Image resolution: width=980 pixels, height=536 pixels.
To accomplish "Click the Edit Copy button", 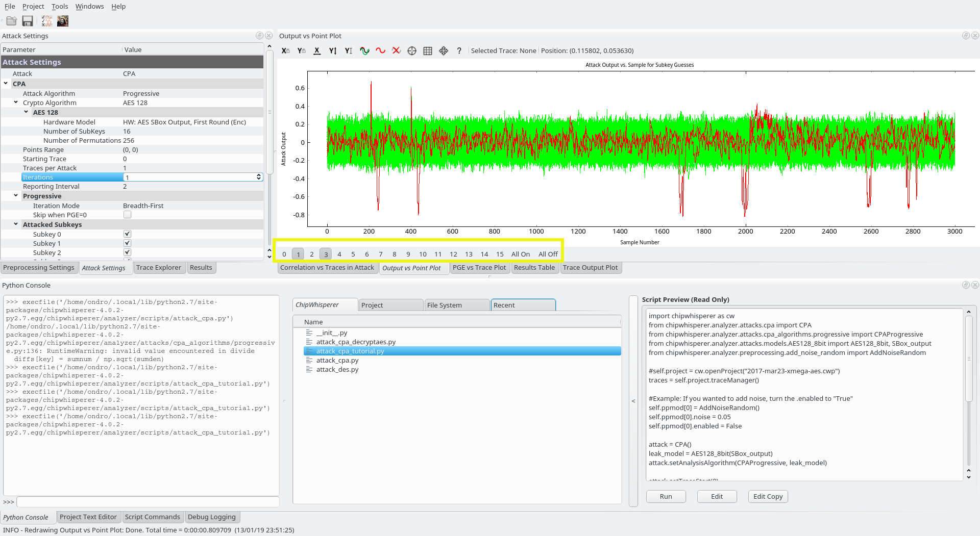I will click(x=768, y=497).
